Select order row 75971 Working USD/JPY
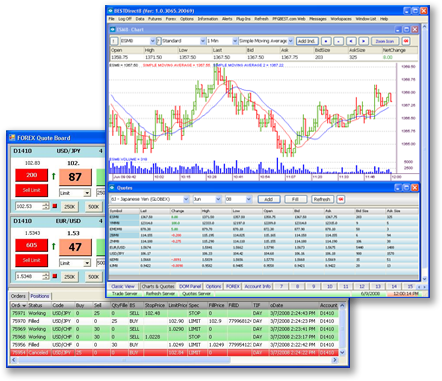 click(175, 313)
